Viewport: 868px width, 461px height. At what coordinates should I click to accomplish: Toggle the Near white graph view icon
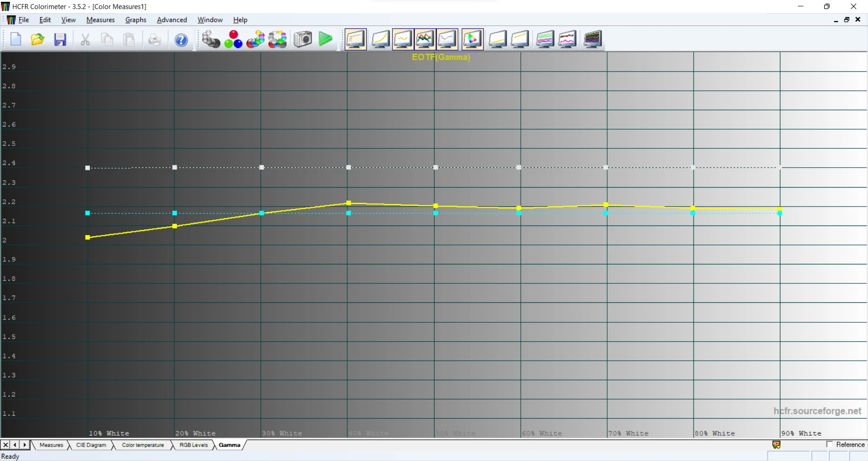coord(520,39)
